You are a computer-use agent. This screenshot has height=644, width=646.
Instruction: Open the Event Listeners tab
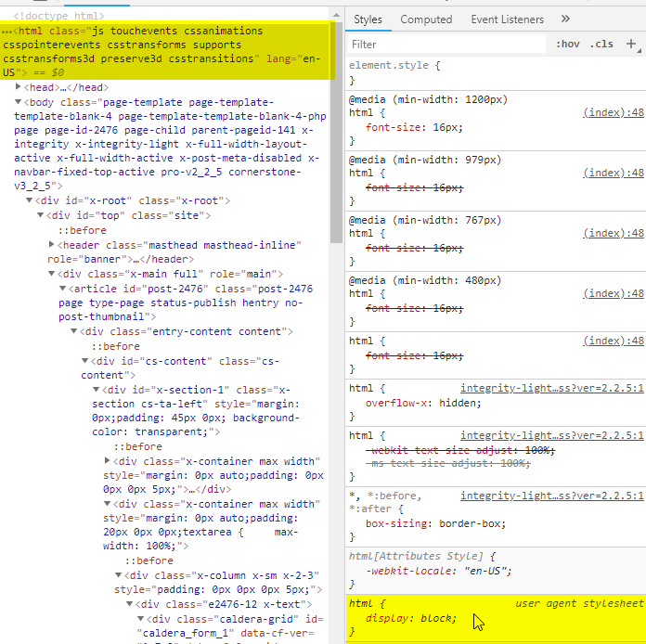(x=507, y=19)
